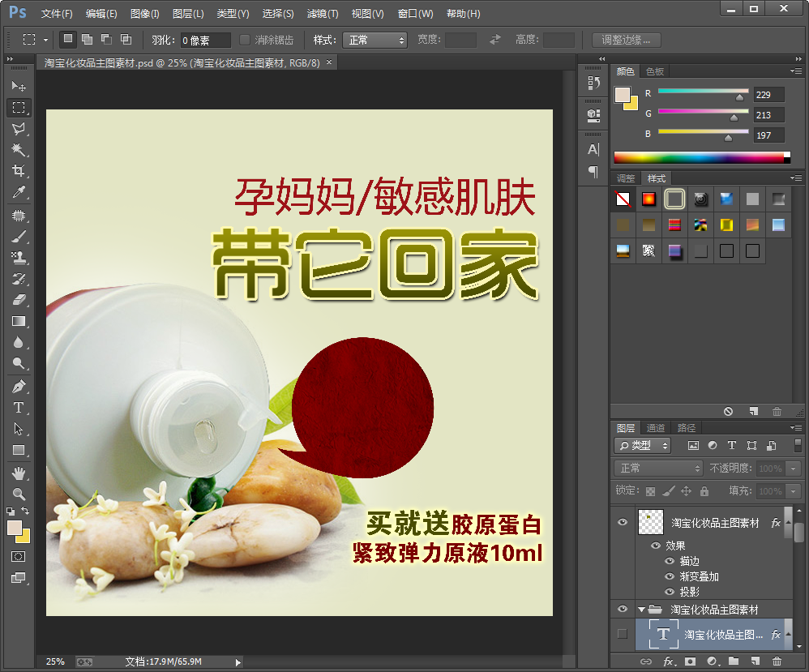Open the 不透明度 opacity dropdown arrow
Image resolution: width=809 pixels, height=672 pixels.
click(x=793, y=469)
